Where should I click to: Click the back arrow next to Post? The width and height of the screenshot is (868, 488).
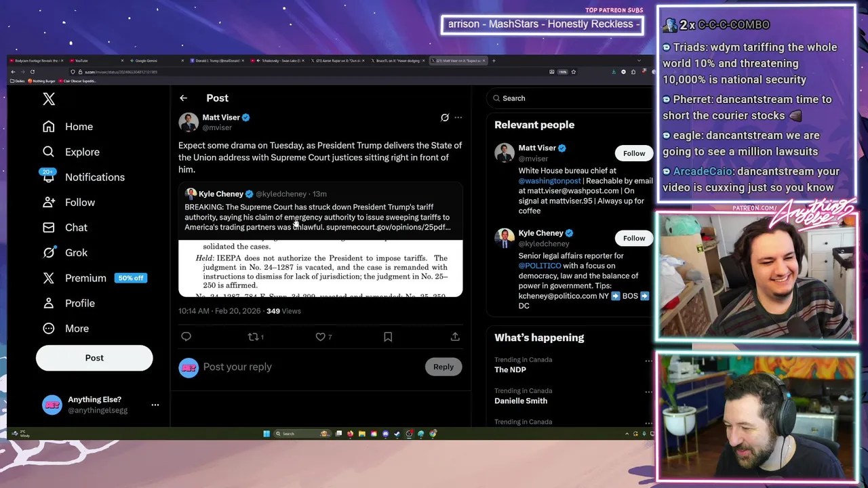(x=183, y=98)
